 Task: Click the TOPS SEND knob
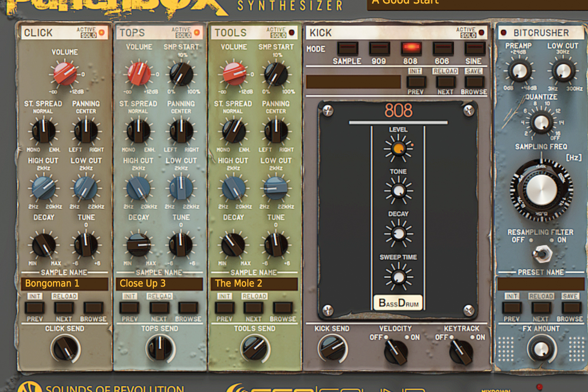(x=160, y=348)
